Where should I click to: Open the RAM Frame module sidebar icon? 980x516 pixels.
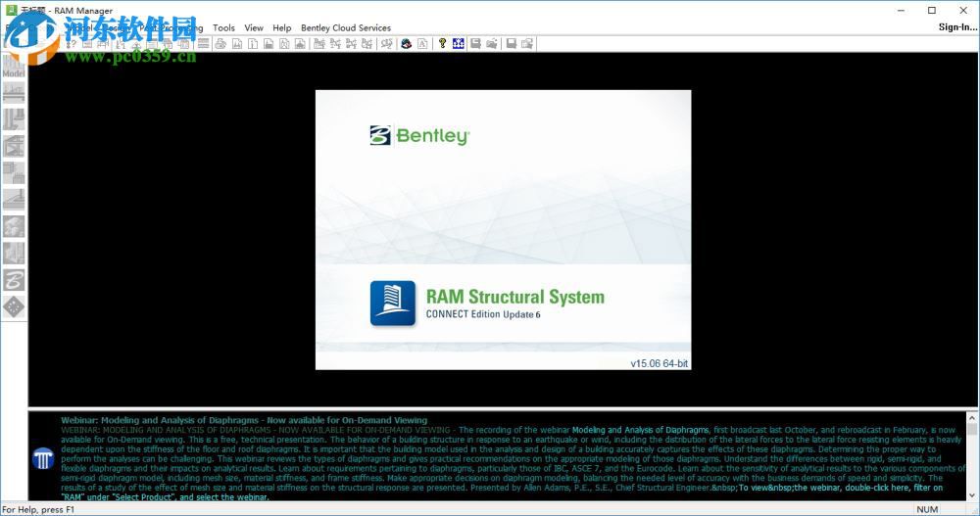tap(14, 146)
